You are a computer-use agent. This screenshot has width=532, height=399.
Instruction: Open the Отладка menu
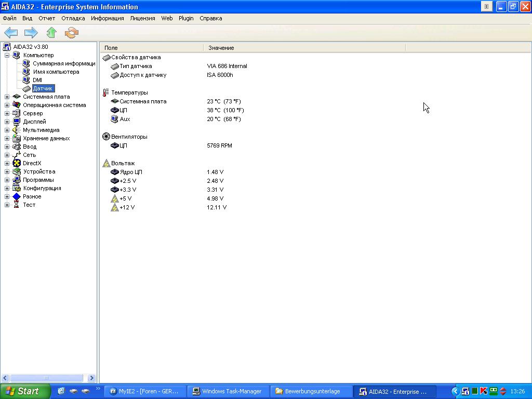pos(73,18)
